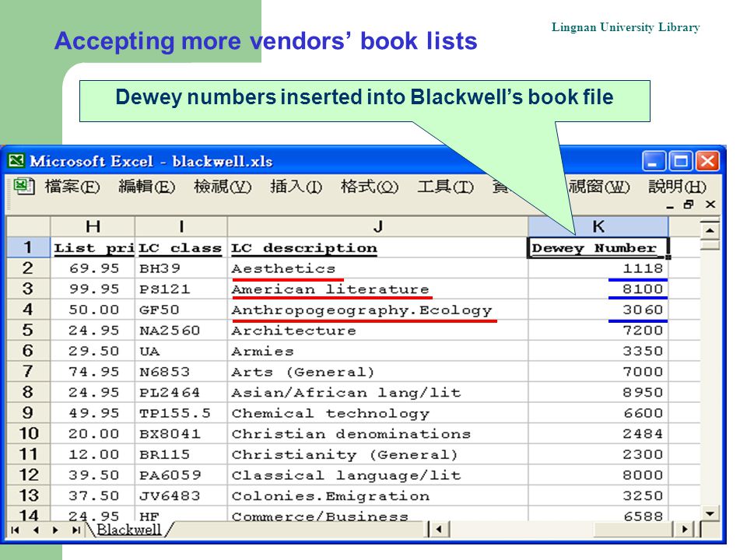The height and width of the screenshot is (560, 747).
Task: Close the Microsoft Excel window
Action: 707,161
